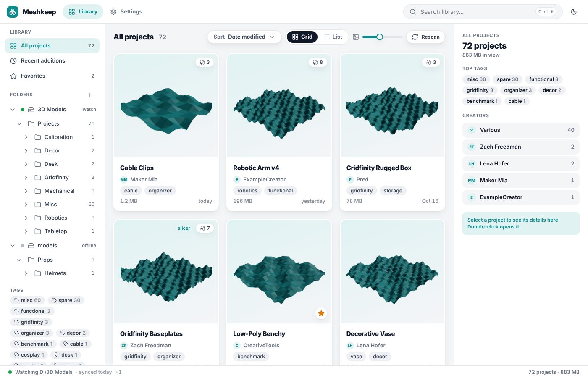Click the favorite star on Low-Poly Benchy
588x378 pixels.
(x=321, y=313)
